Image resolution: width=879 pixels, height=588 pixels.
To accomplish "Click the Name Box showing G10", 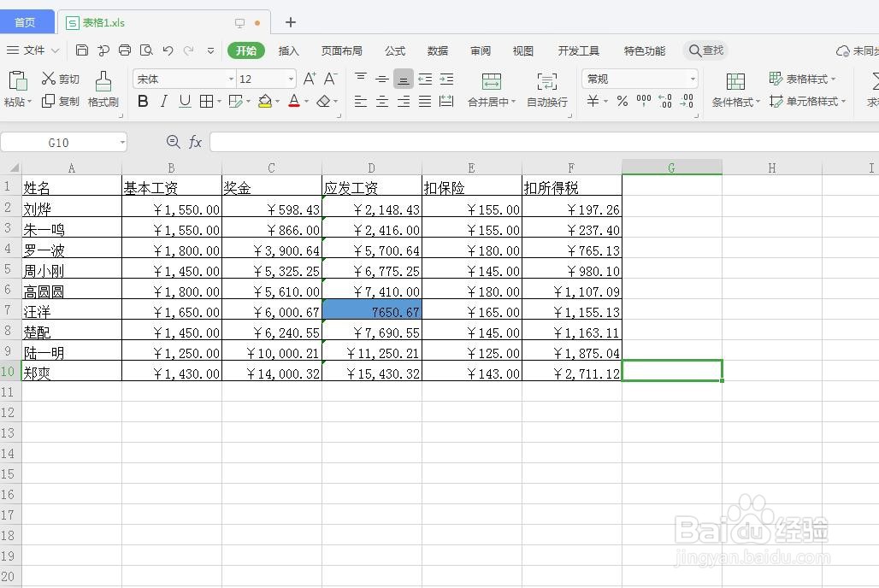I will [x=60, y=142].
